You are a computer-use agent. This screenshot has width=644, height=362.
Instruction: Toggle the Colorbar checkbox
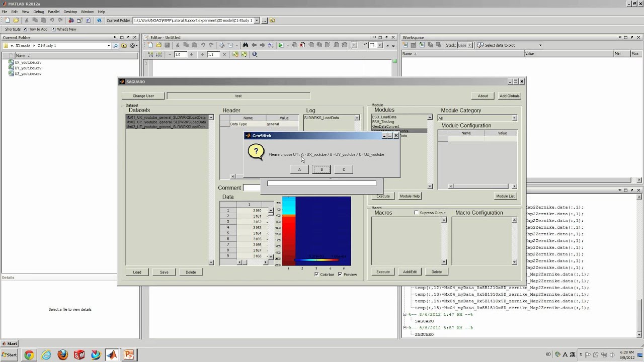tap(316, 275)
